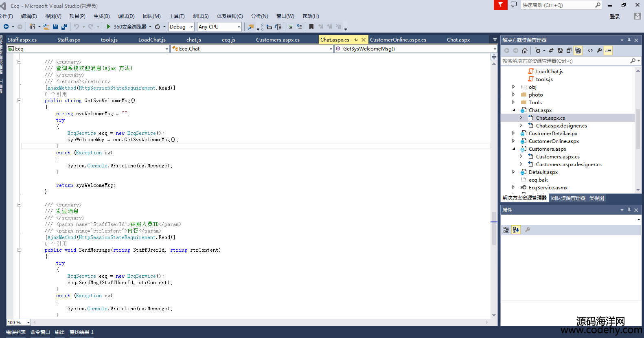Toggle auto-hide pin of Properties panel
The height and width of the screenshot is (338, 644).
tap(629, 210)
